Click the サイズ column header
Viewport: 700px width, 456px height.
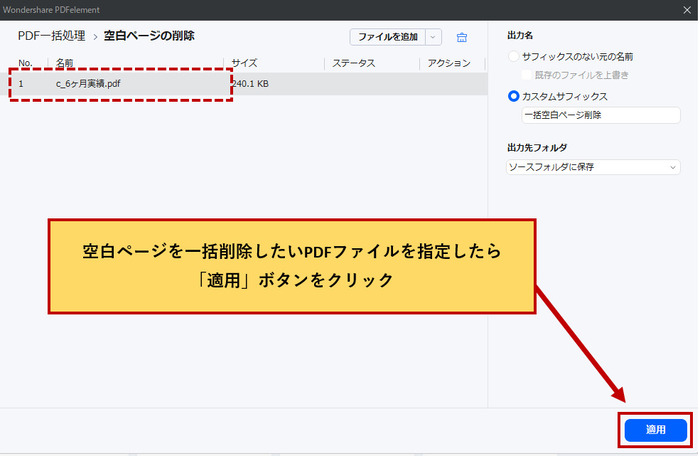245,63
